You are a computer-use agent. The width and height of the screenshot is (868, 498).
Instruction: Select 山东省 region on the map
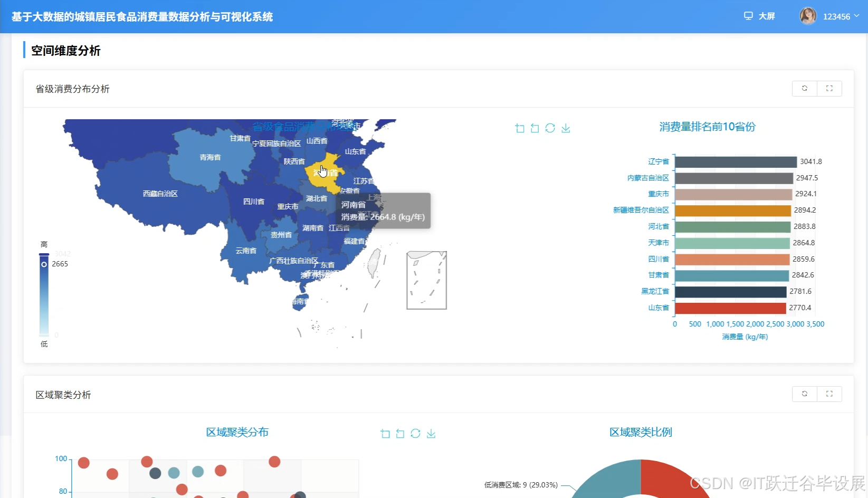tap(355, 152)
